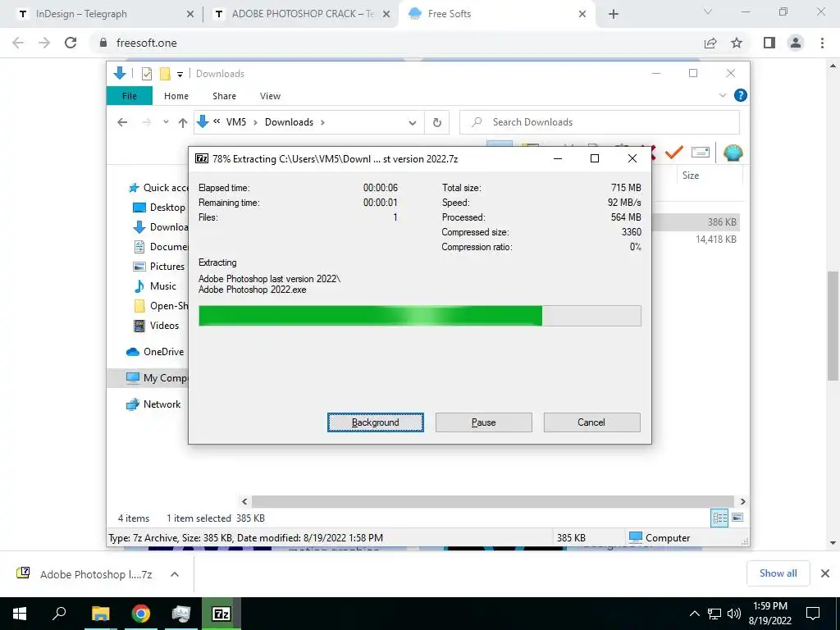Click the Explorer back arrow
840x630 pixels.
click(x=122, y=122)
